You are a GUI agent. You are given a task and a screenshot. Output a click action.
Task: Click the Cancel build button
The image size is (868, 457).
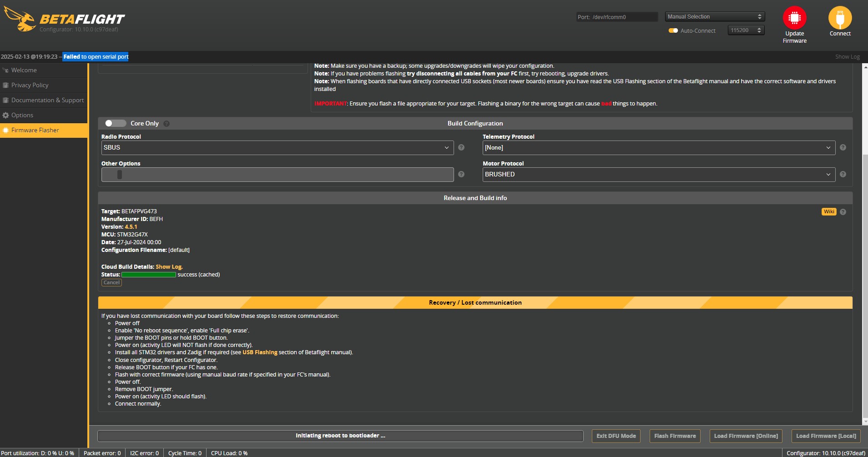click(111, 283)
